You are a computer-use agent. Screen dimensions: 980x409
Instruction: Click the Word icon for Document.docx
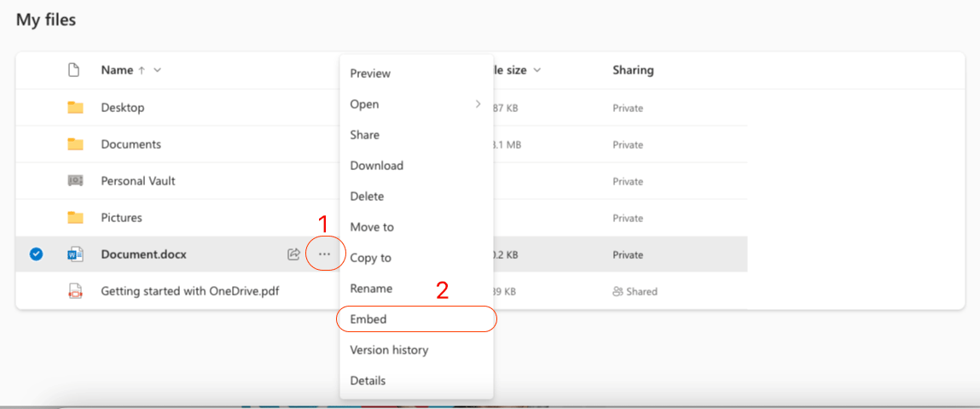[x=76, y=254]
